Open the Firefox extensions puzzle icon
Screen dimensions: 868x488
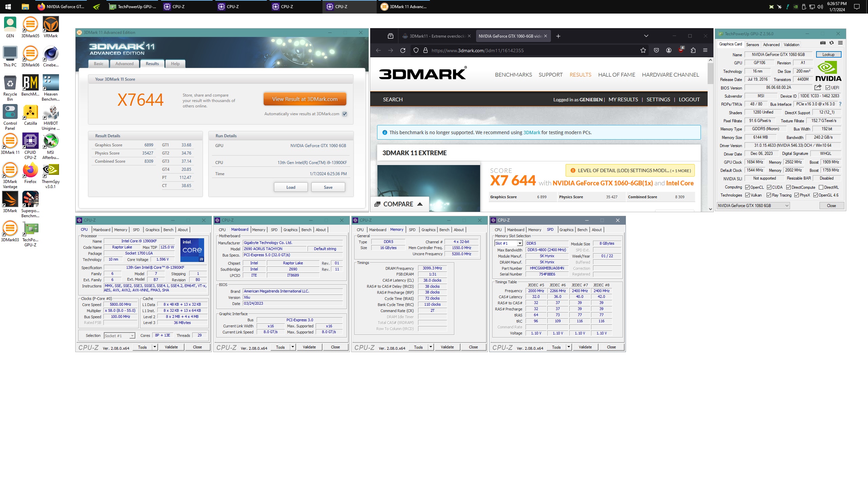[693, 50]
